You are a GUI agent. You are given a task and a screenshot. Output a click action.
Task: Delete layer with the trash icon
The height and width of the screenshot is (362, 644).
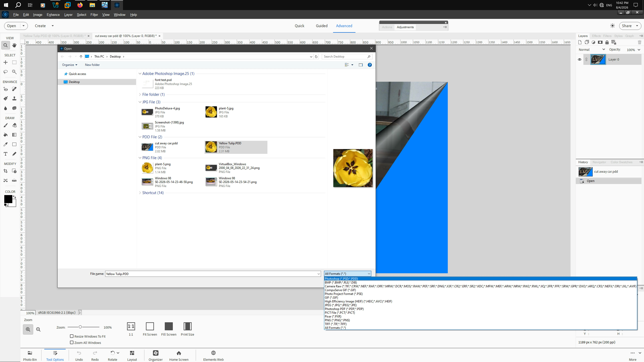(x=639, y=42)
